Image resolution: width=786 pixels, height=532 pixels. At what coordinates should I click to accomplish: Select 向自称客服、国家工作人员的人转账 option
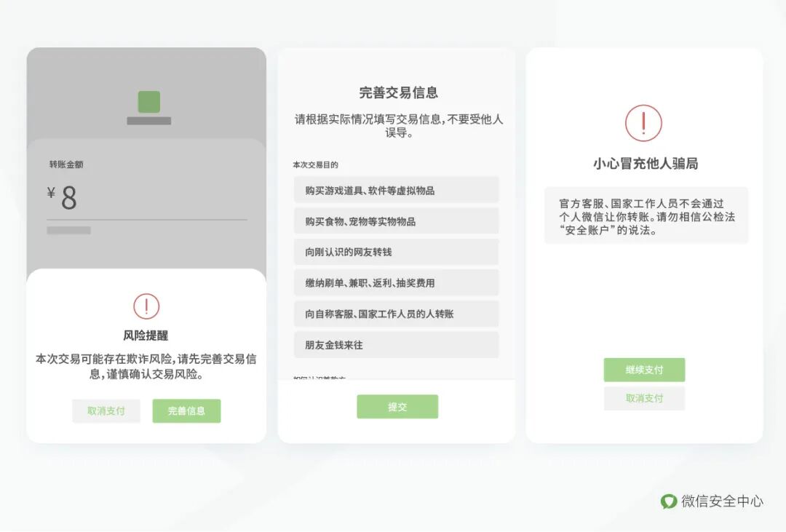pyautogui.click(x=396, y=313)
